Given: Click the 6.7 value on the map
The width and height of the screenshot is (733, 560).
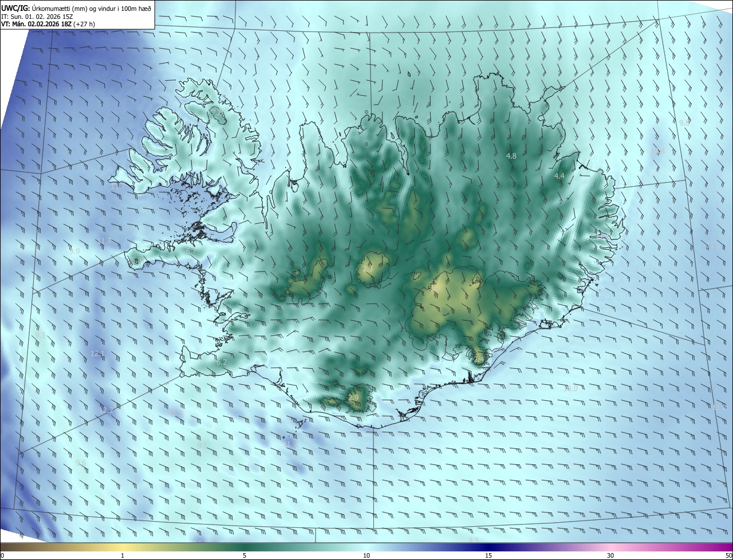Looking at the screenshot, I should (x=191, y=251).
